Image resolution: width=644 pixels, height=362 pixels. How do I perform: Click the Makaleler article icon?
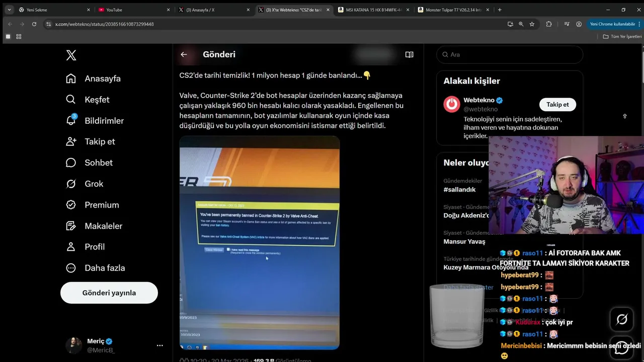[71, 226]
